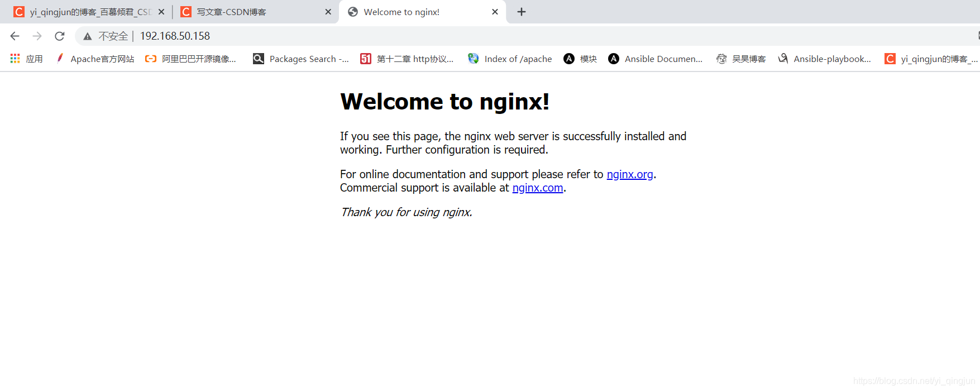The width and height of the screenshot is (980, 391).
Task: Close the yi_qingjun的博客 tab
Action: [161, 12]
